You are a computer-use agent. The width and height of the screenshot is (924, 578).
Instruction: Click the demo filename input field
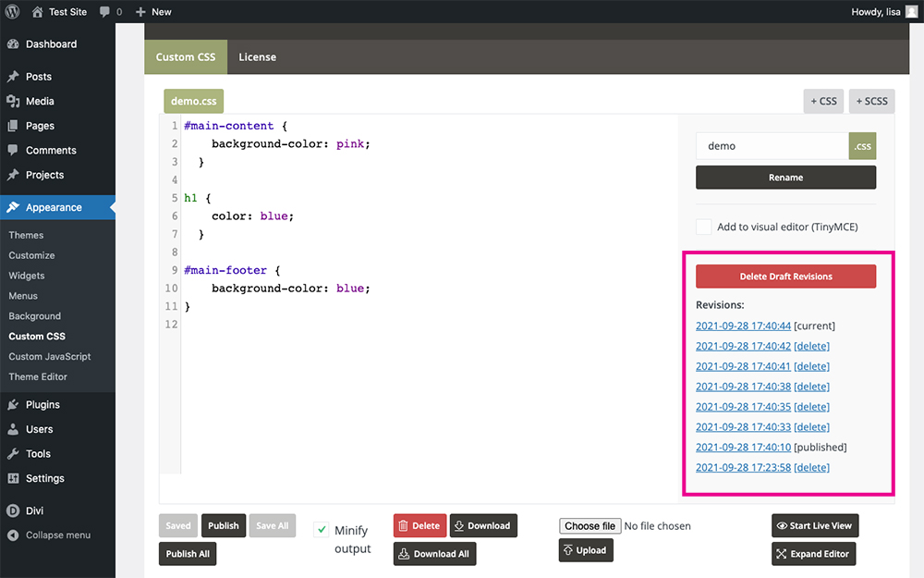pyautogui.click(x=772, y=146)
